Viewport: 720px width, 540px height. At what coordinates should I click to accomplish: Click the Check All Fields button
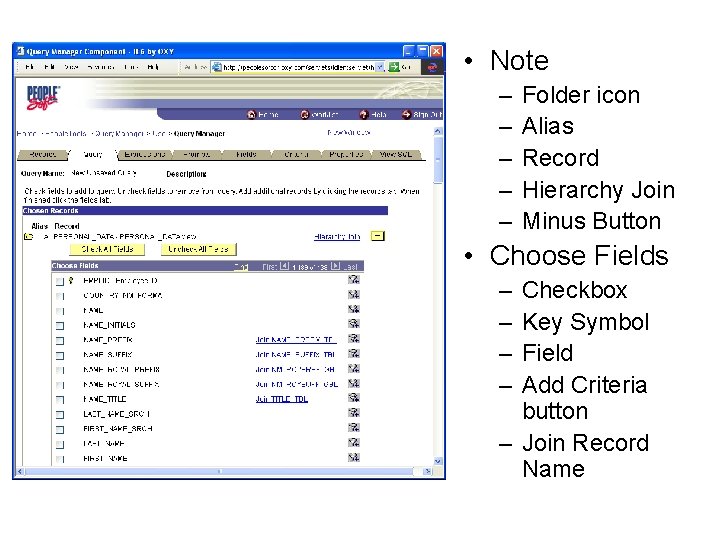pos(107,249)
